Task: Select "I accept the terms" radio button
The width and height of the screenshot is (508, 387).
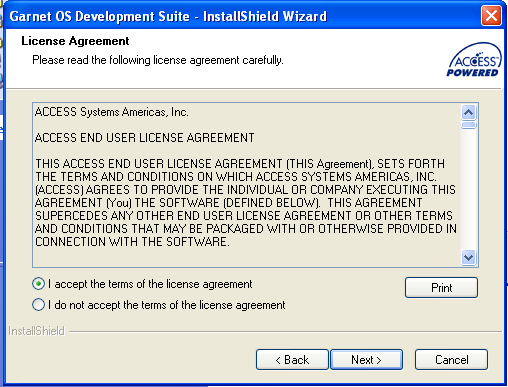Action: coord(38,284)
